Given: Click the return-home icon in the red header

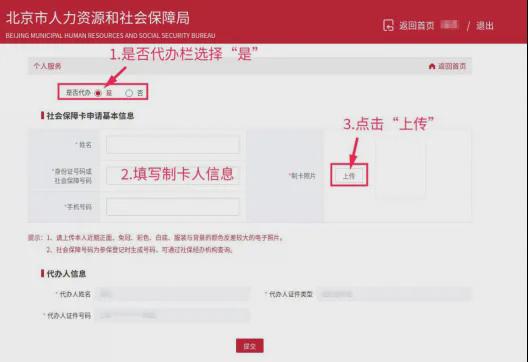Looking at the screenshot, I should pos(388,25).
